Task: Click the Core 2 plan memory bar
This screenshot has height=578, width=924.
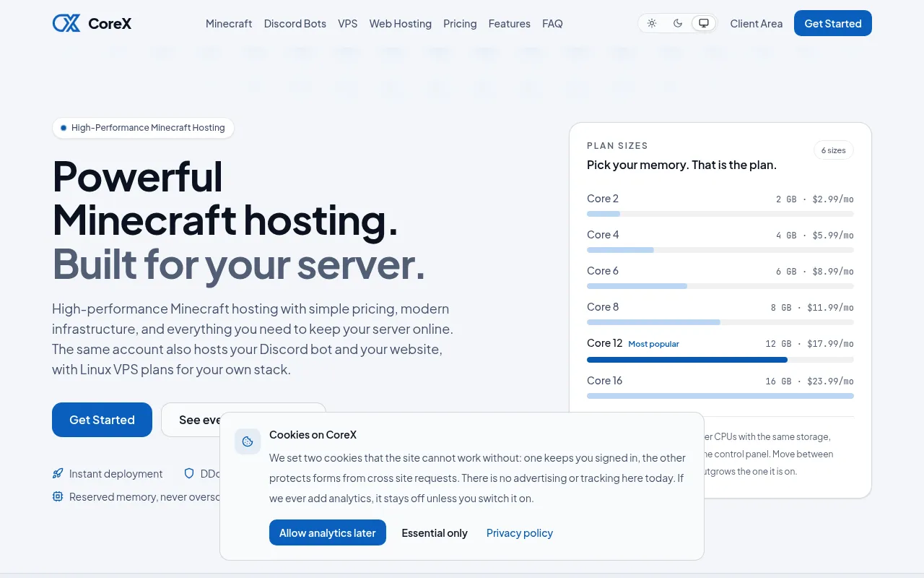Action: 720,214
